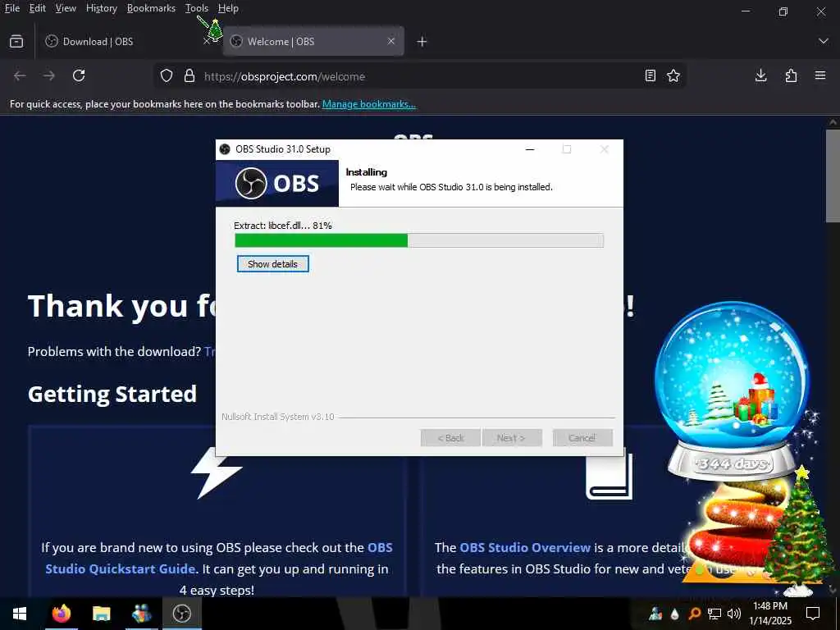
Task: Click the snow globe countdown widget
Action: click(x=732, y=391)
